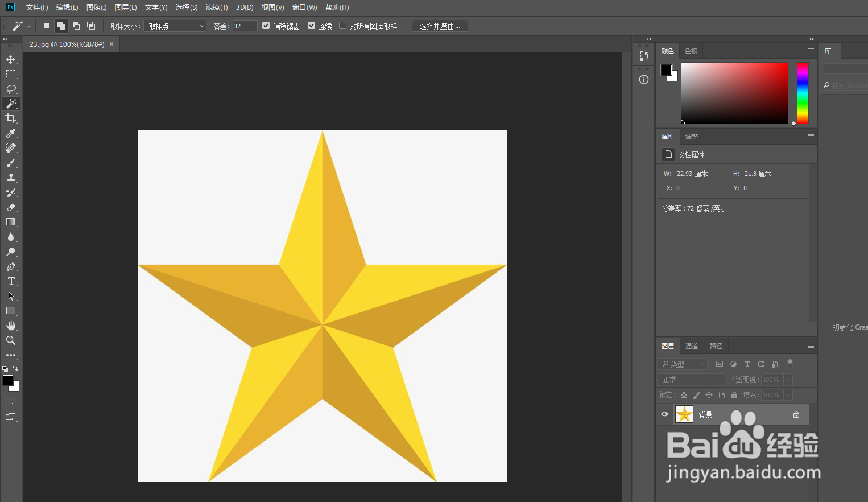Select the Dodge tool

(11, 252)
